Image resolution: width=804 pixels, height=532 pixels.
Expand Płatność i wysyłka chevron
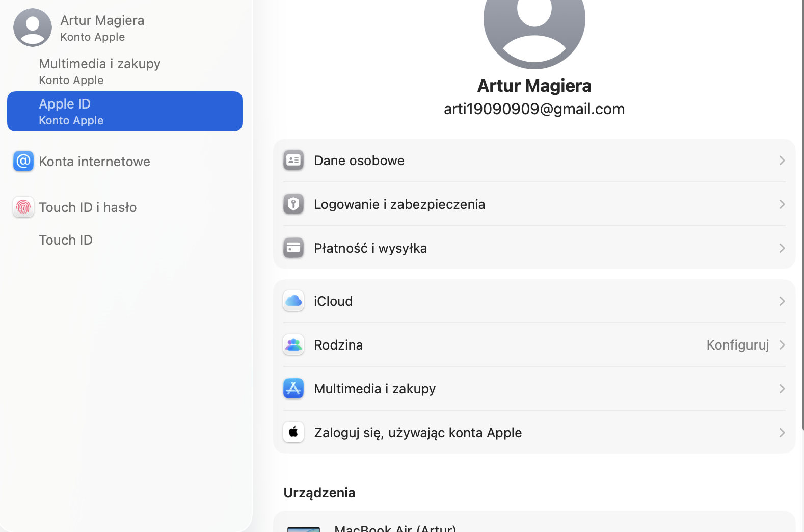click(782, 248)
